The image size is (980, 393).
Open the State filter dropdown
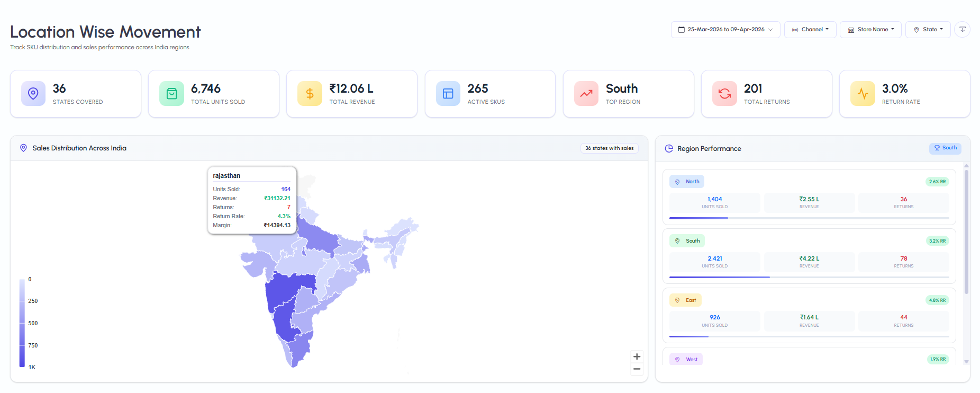pyautogui.click(x=928, y=30)
